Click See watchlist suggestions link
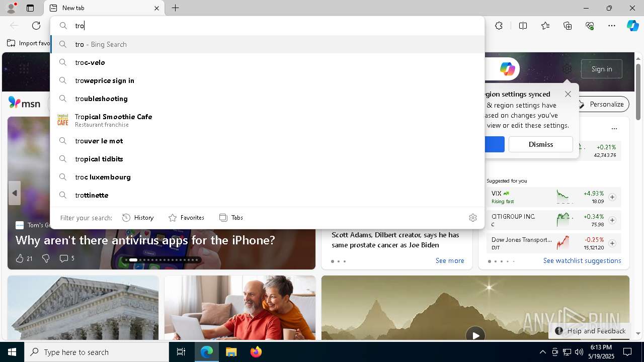Screen dimensions: 644x362 coord(582,260)
